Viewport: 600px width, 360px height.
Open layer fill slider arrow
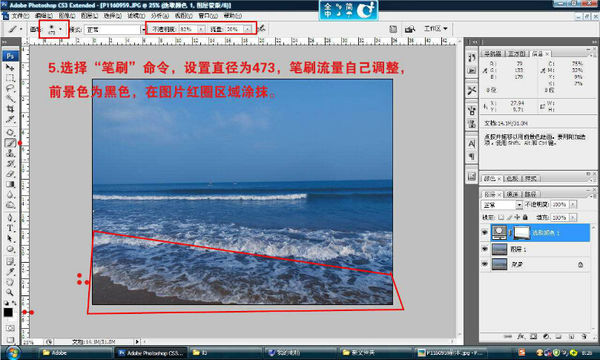pos(573,217)
